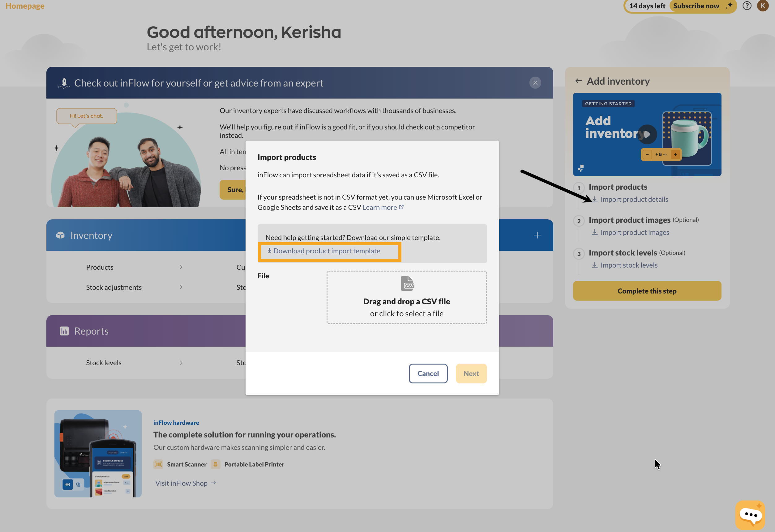Click Import product images link
The image size is (775, 532).
pyautogui.click(x=635, y=232)
